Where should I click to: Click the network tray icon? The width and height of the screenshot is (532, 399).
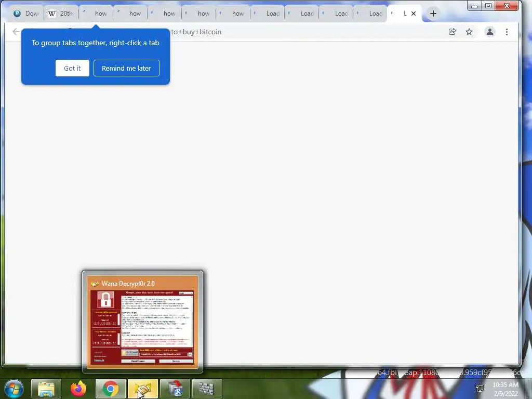(x=480, y=389)
